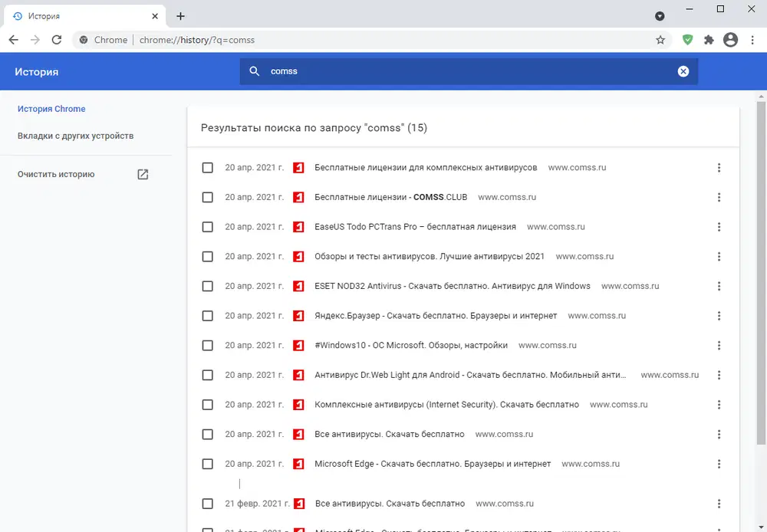The height and width of the screenshot is (532, 767).
Task: Open the ESET NOD32 Antivirus link
Action: 453,286
